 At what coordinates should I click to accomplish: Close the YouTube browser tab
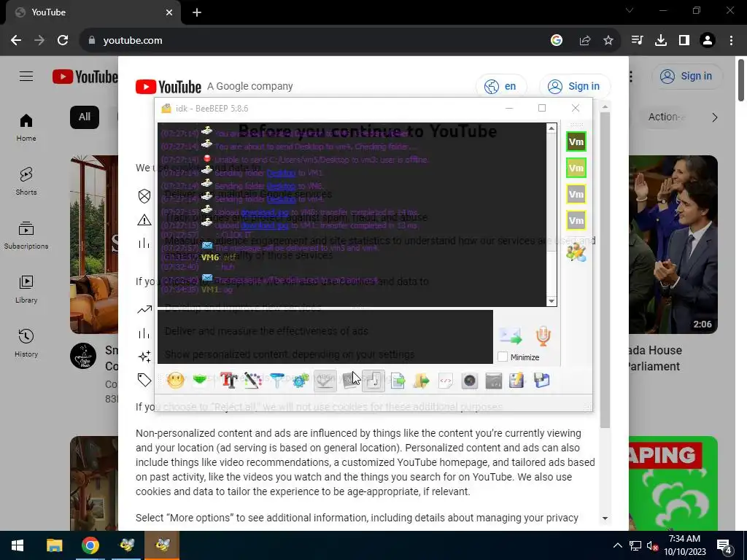(169, 12)
